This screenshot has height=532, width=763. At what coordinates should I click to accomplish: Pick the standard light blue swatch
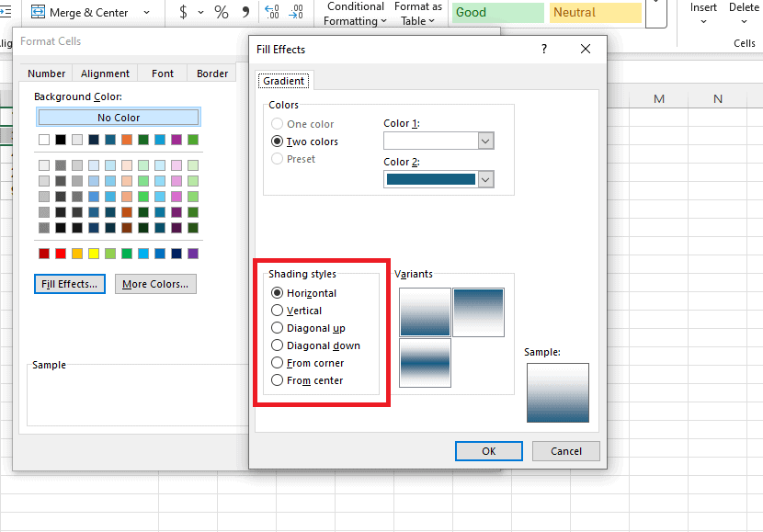(143, 254)
